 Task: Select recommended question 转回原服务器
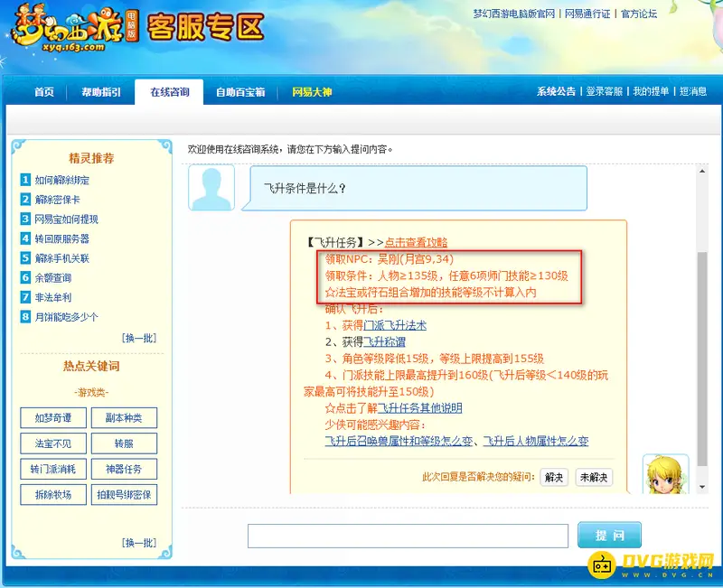click(x=62, y=238)
